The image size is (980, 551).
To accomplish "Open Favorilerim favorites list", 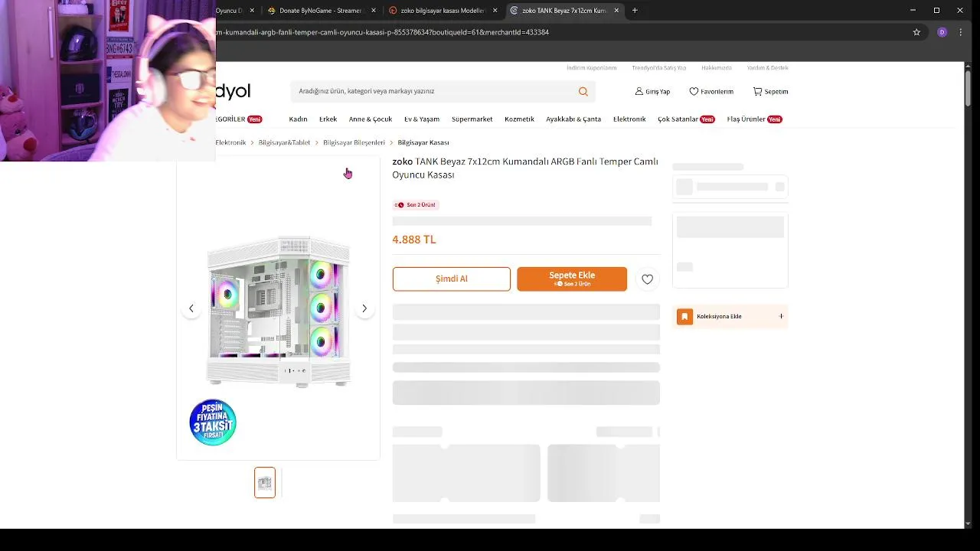I will (x=711, y=91).
